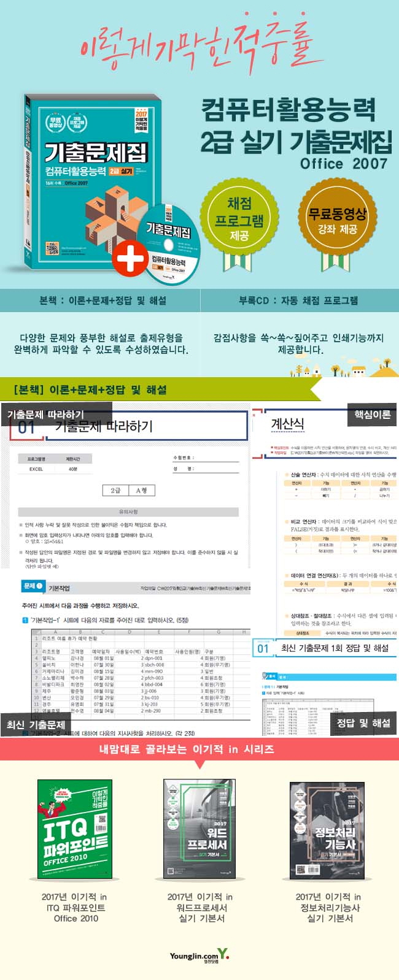Image resolution: width=399 pixels, height=980 pixels.
Task: Click the QR code on the teal book cover
Action: coord(52,249)
